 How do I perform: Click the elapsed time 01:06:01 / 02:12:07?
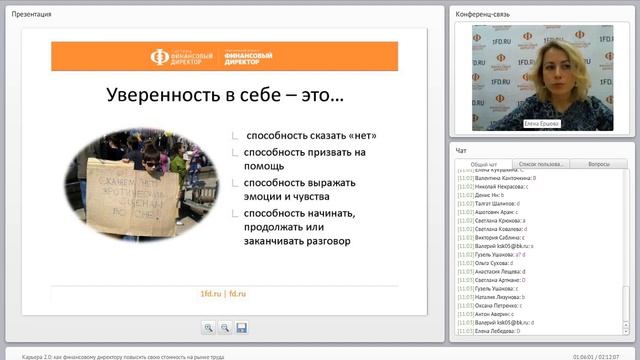596,357
